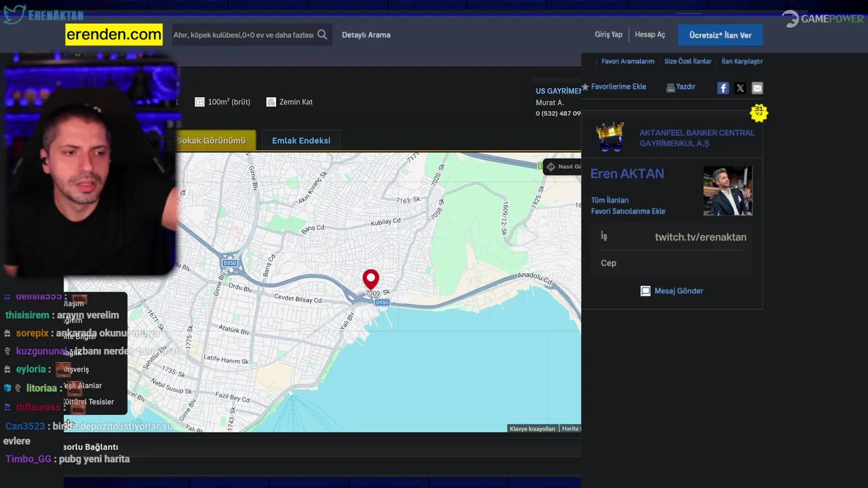
Task: Click Giriş Yap login link
Action: [608, 35]
